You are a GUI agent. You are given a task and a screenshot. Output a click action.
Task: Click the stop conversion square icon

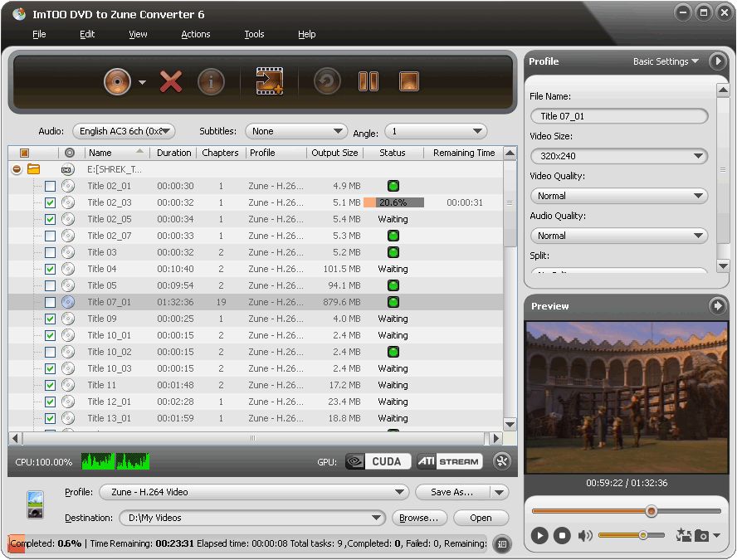point(408,81)
